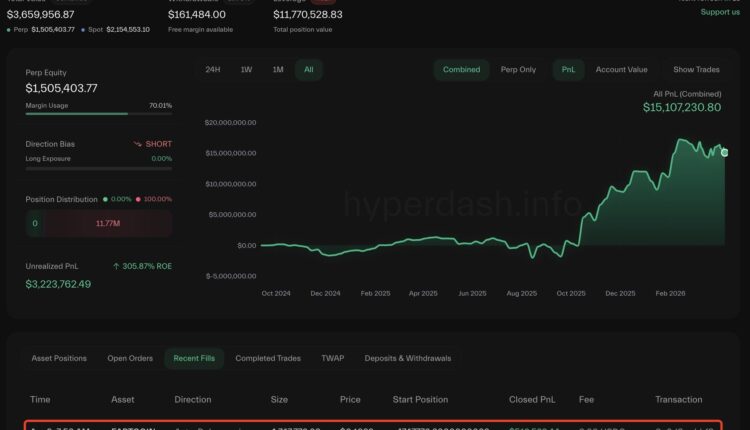Switch chart range to 1W

(x=246, y=70)
